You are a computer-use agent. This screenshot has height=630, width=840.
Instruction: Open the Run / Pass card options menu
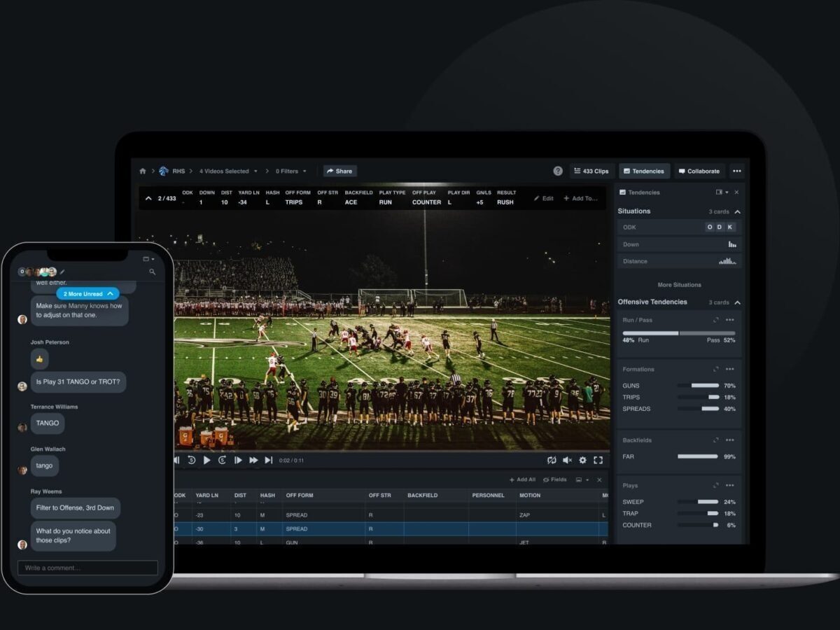click(730, 320)
